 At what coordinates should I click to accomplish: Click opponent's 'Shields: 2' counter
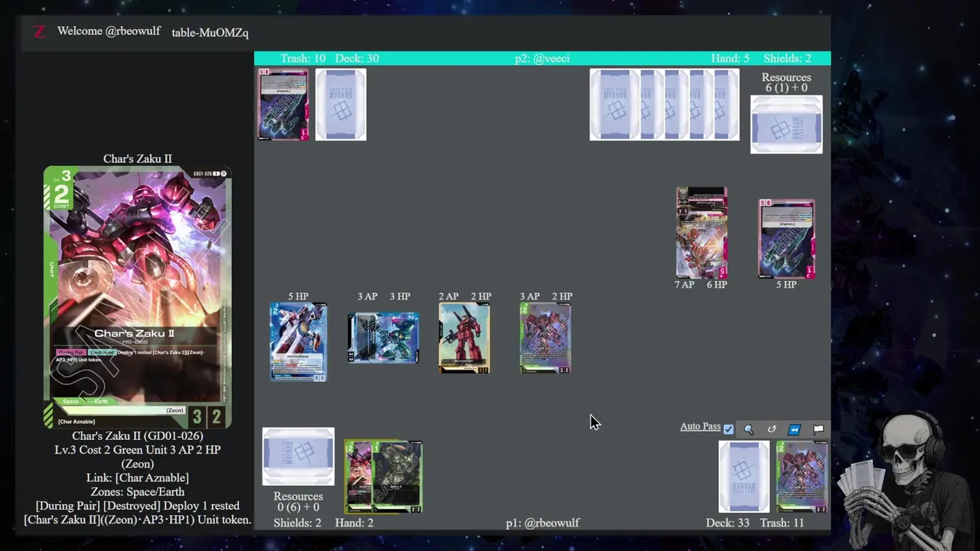click(787, 58)
